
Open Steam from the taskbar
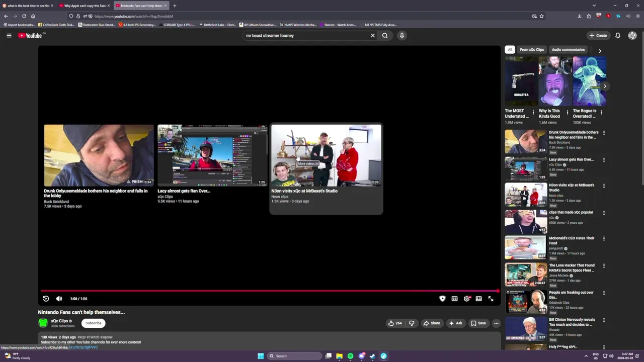372,356
